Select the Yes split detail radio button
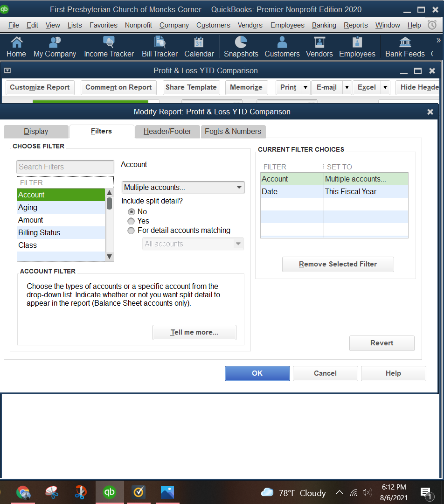This screenshot has height=504, width=444. (x=131, y=221)
